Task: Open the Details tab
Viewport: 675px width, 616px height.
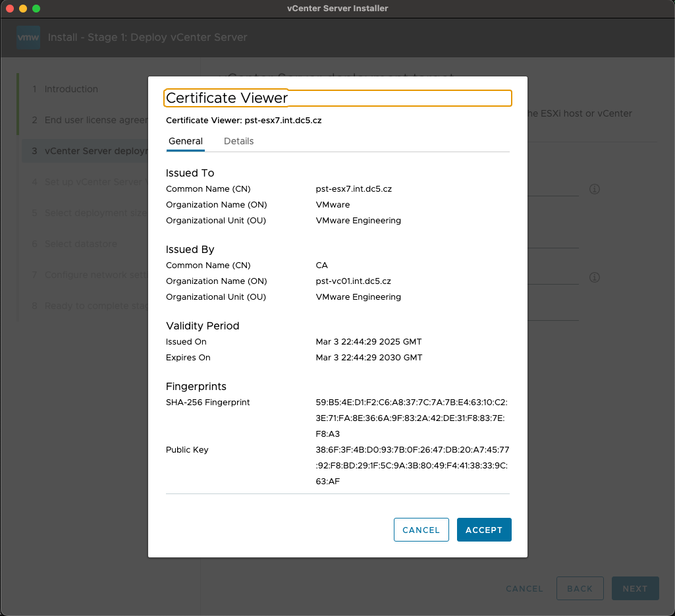Action: (x=238, y=141)
